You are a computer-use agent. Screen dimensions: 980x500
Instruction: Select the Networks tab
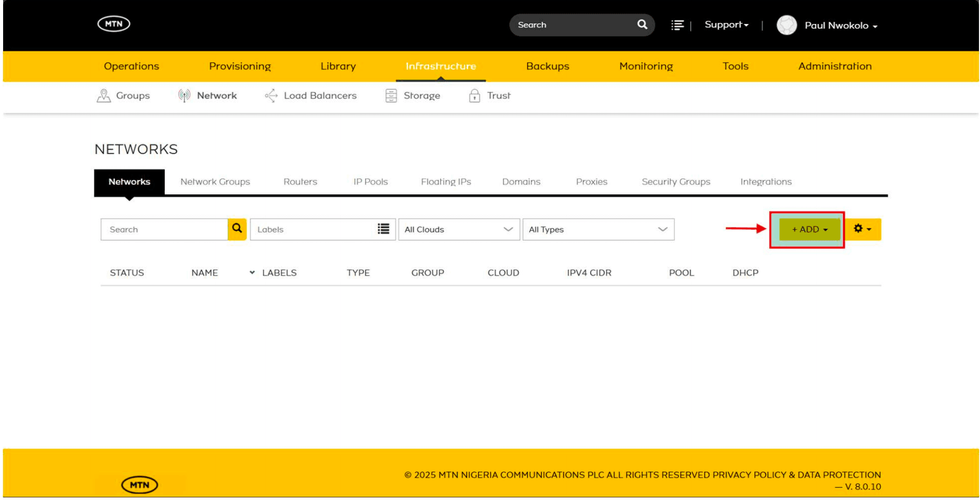pos(129,182)
